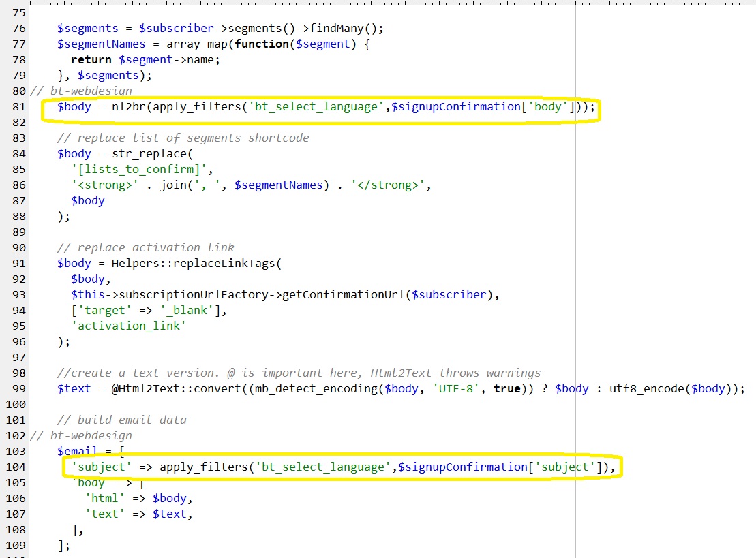Click the 'bt_select_language' string on line 81
This screenshot has height=558, width=756.
(316, 106)
